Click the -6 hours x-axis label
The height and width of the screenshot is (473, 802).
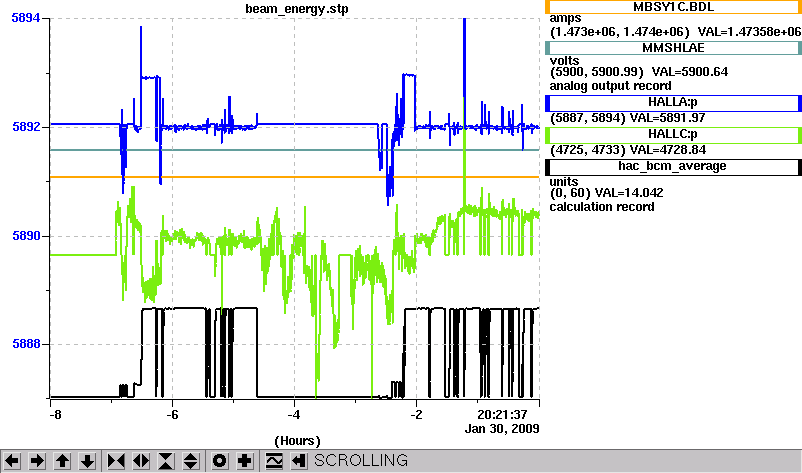pos(173,415)
